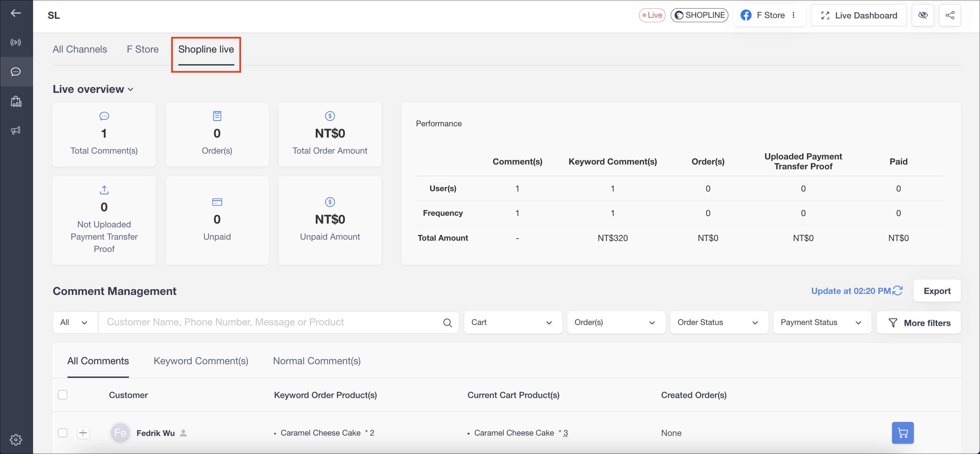The height and width of the screenshot is (454, 980).
Task: Open the settings gear in sidebar
Action: pyautogui.click(x=16, y=440)
